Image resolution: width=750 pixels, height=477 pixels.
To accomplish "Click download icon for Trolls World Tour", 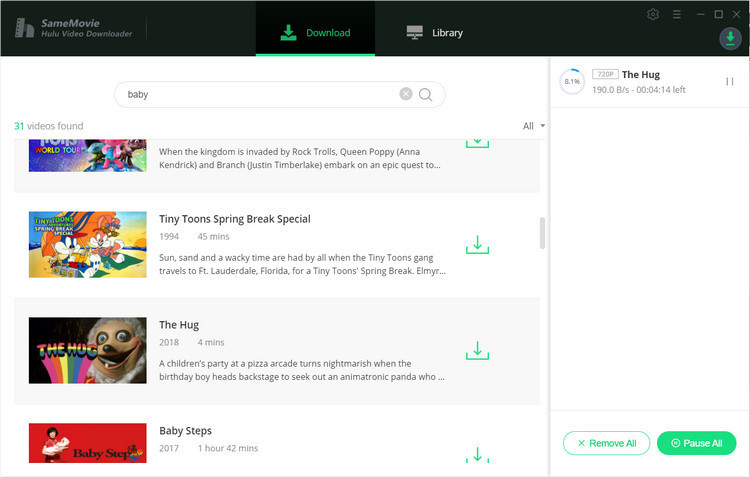I will click(x=477, y=143).
